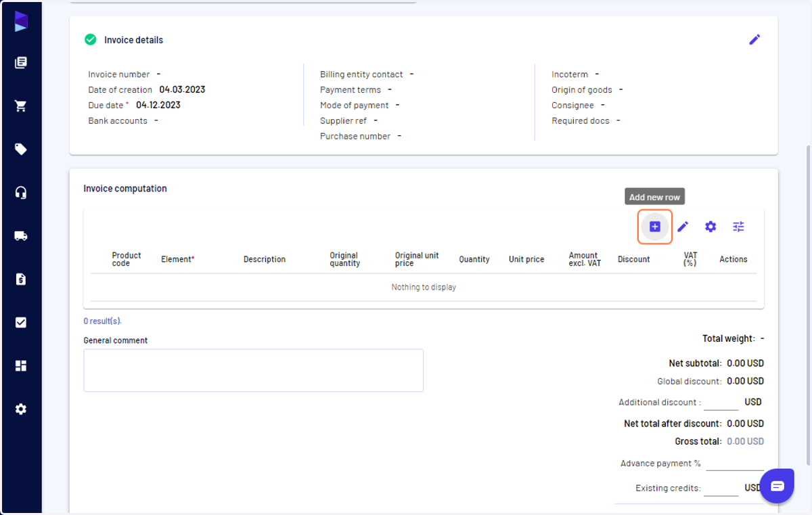Click the VAT (%) column header

[690, 259]
